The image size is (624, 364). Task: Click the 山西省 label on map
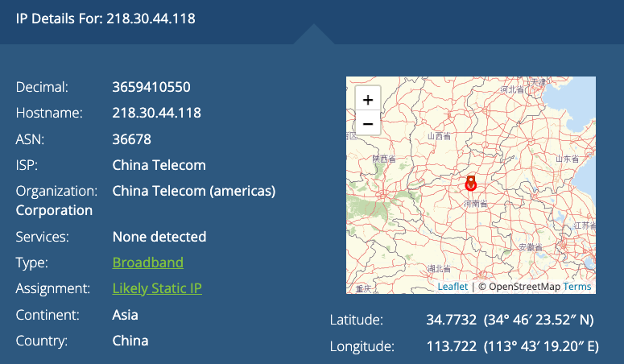point(440,136)
